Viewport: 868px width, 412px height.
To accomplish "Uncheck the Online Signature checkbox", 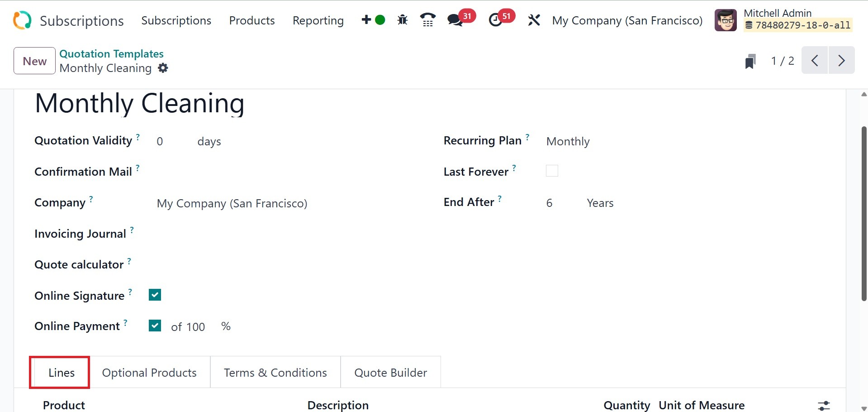I will coord(155,295).
